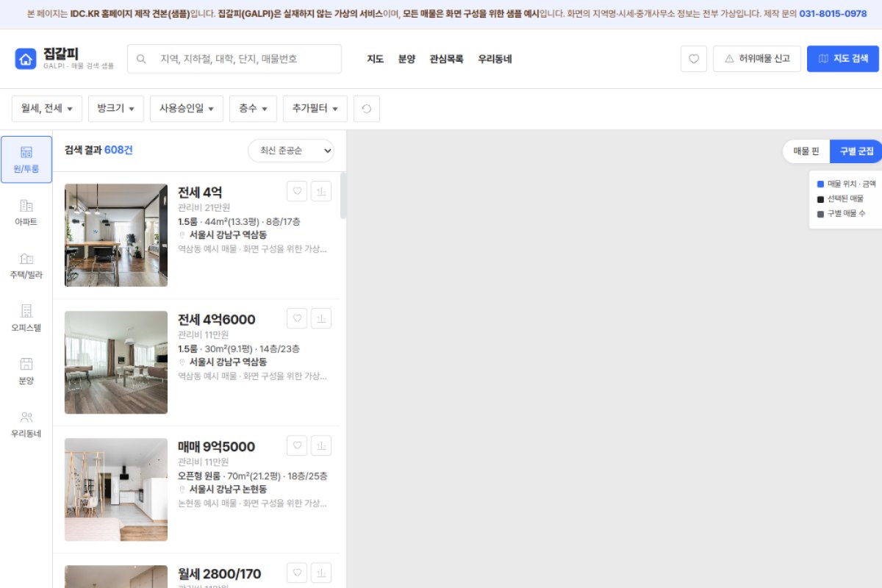
Task: Open the 전세 4억 listing photo
Action: [x=116, y=235]
